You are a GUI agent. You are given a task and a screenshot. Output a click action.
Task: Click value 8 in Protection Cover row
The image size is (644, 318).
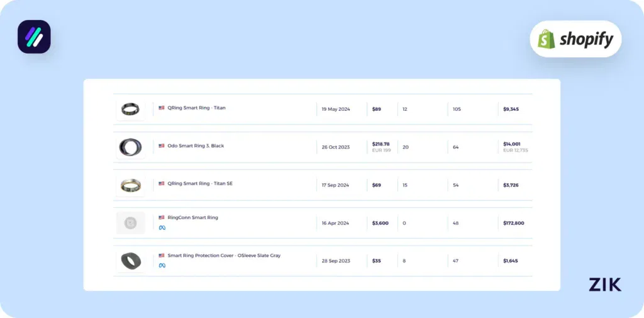404,261
